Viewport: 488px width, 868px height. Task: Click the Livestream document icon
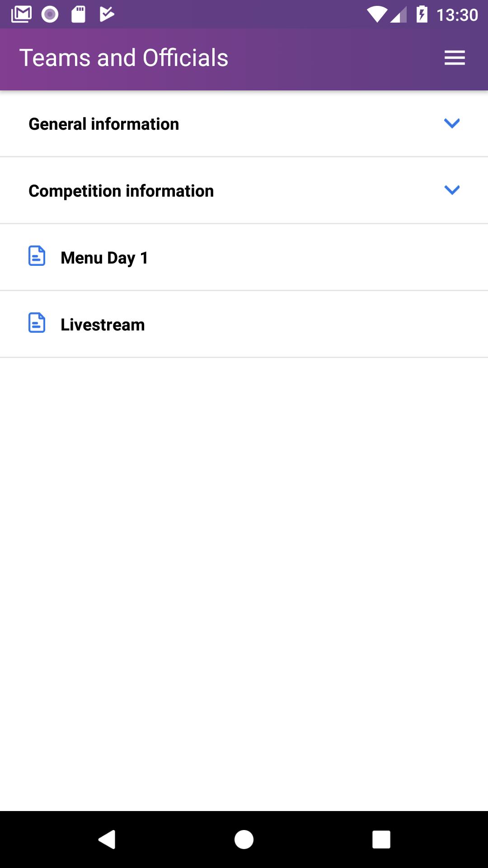coord(37,323)
